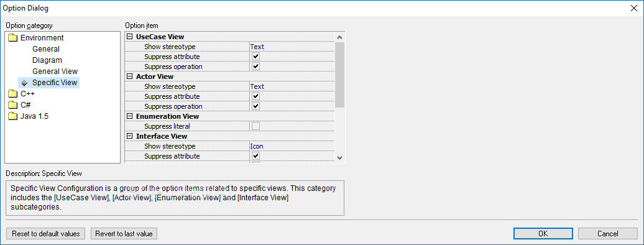This screenshot has height=245, width=644.
Task: Click the Reset to default values button
Action: tap(45, 233)
